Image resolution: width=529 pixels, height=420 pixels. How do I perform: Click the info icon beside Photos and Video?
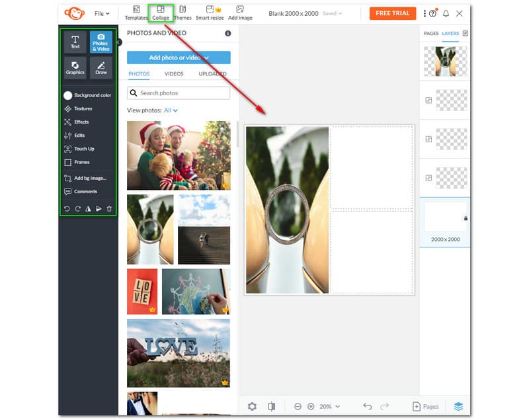[x=228, y=33]
